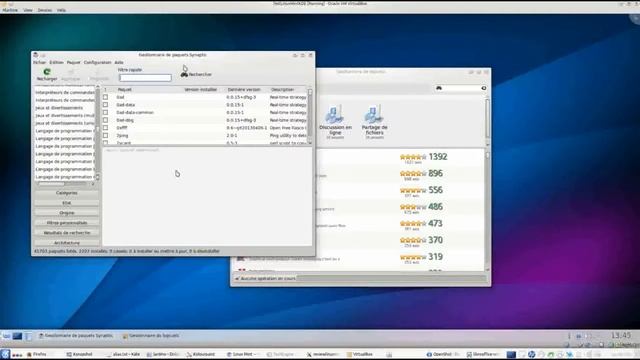The image size is (640, 360).
Task: Open the Configuration menu in Synaptic
Action: (98, 62)
